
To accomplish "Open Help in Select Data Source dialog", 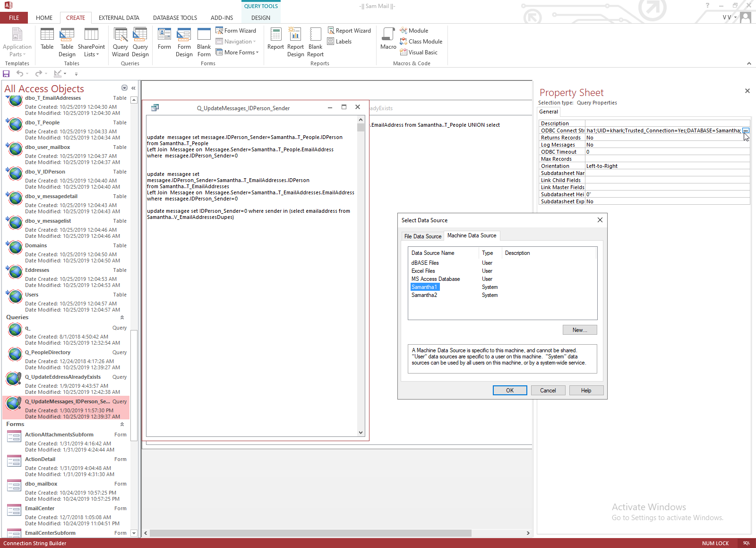I will pos(586,391).
